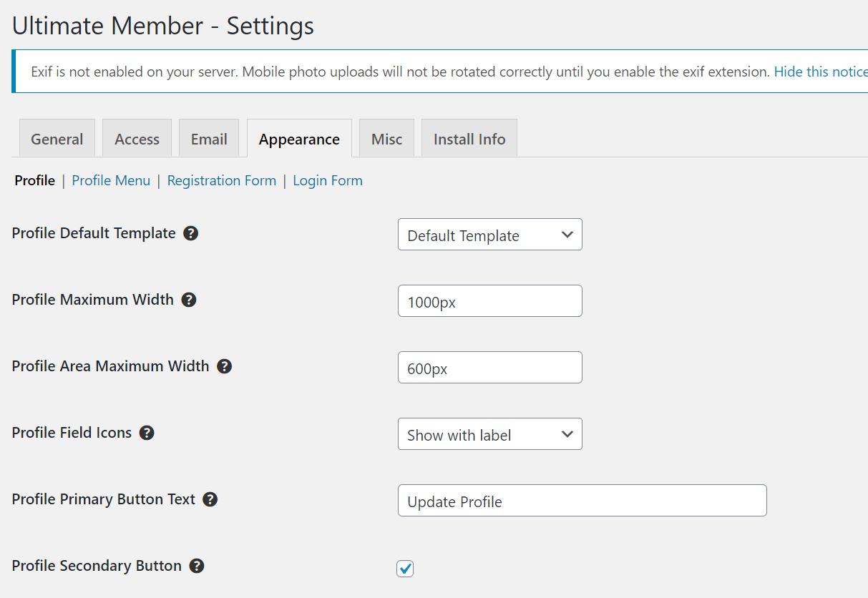The width and height of the screenshot is (868, 598).
Task: Select the Misc tab
Action: [x=386, y=138]
